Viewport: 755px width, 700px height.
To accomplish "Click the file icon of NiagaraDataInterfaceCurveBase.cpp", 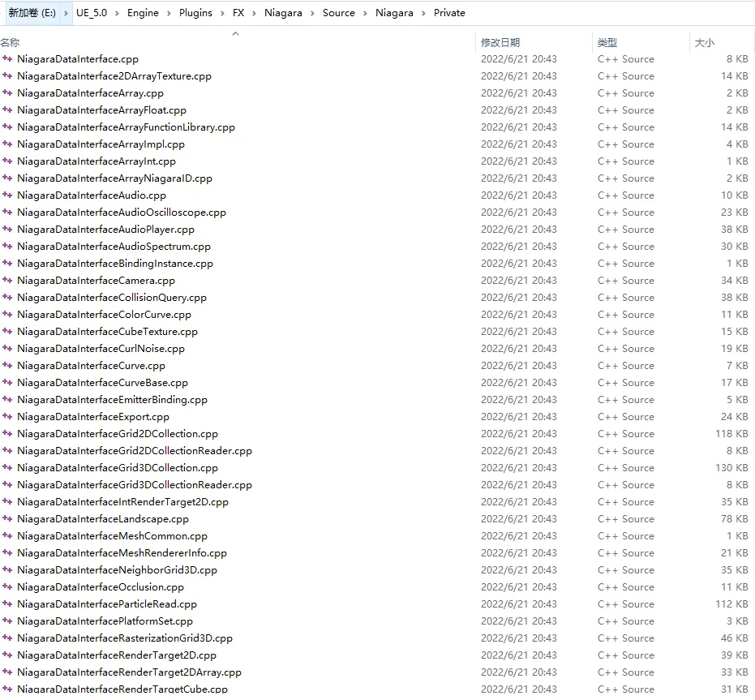I will point(7,382).
